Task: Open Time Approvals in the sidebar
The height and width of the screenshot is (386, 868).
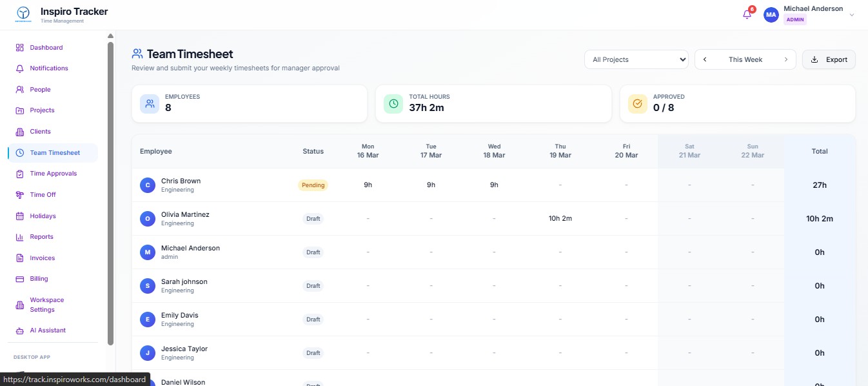Action: coord(53,174)
